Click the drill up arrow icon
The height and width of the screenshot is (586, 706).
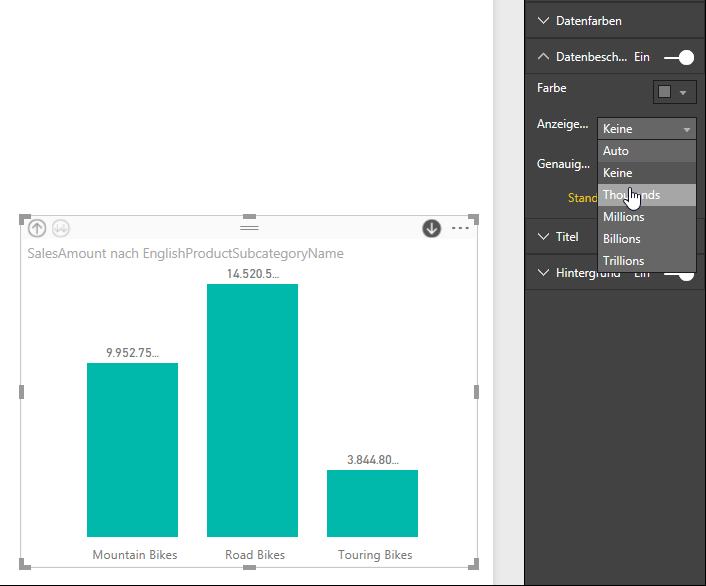pos(37,228)
